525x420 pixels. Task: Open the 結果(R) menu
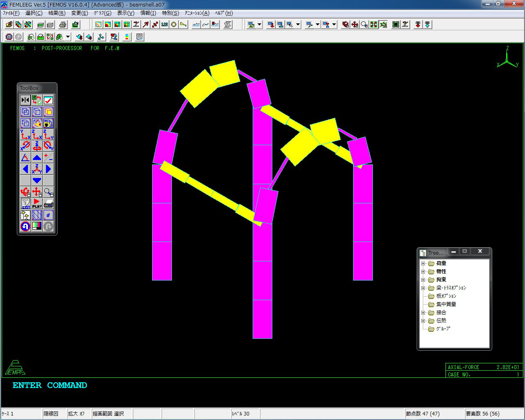point(57,13)
